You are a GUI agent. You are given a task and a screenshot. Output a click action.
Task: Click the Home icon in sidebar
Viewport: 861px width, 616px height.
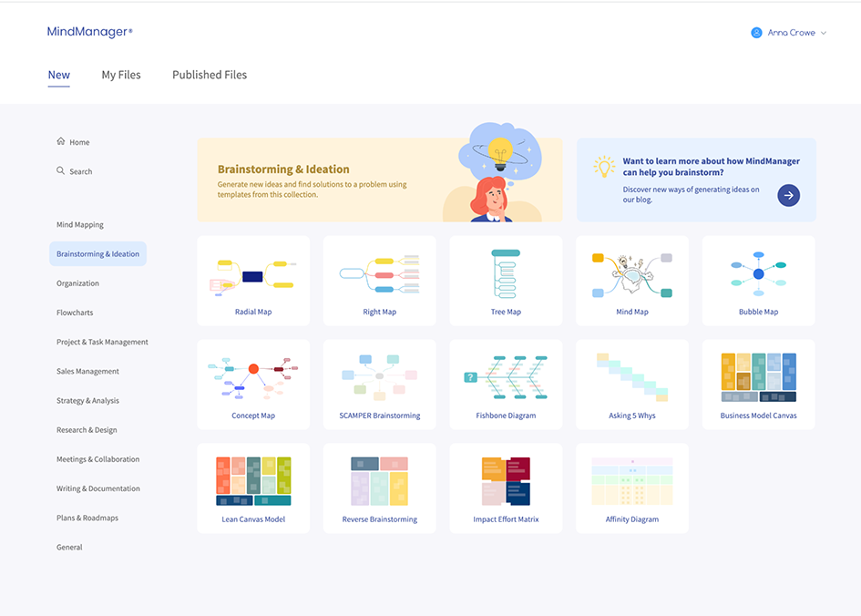coord(61,141)
